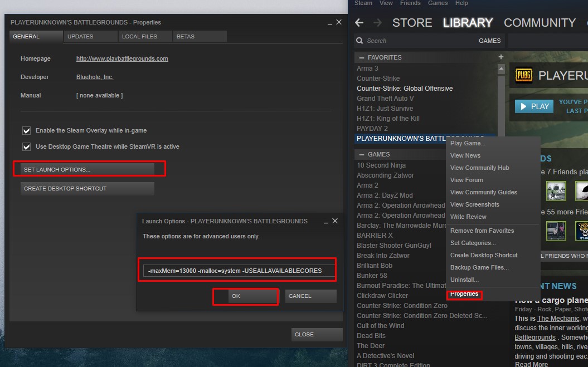The image size is (588, 367).
Task: Toggle Enable the Steam Overlay while in-game
Action: coord(26,130)
